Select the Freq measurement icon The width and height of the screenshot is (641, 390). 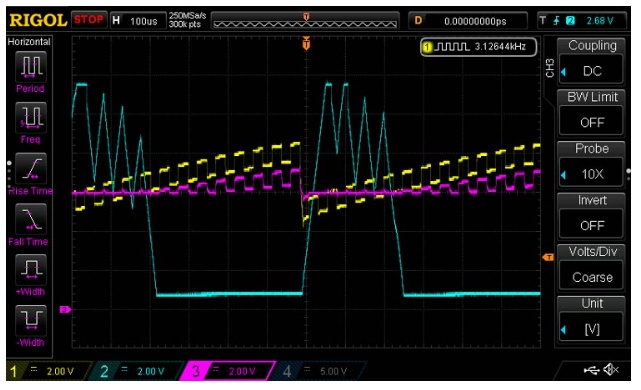pyautogui.click(x=31, y=118)
